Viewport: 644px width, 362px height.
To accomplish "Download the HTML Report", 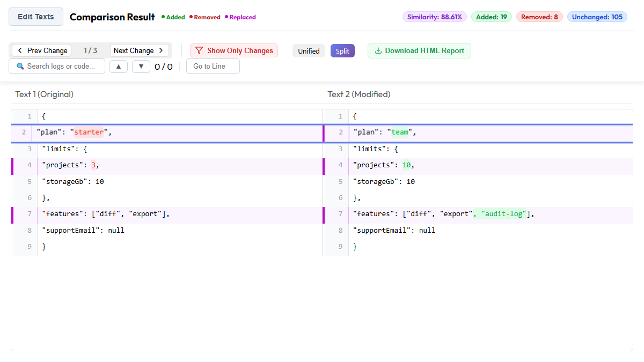I will click(419, 50).
